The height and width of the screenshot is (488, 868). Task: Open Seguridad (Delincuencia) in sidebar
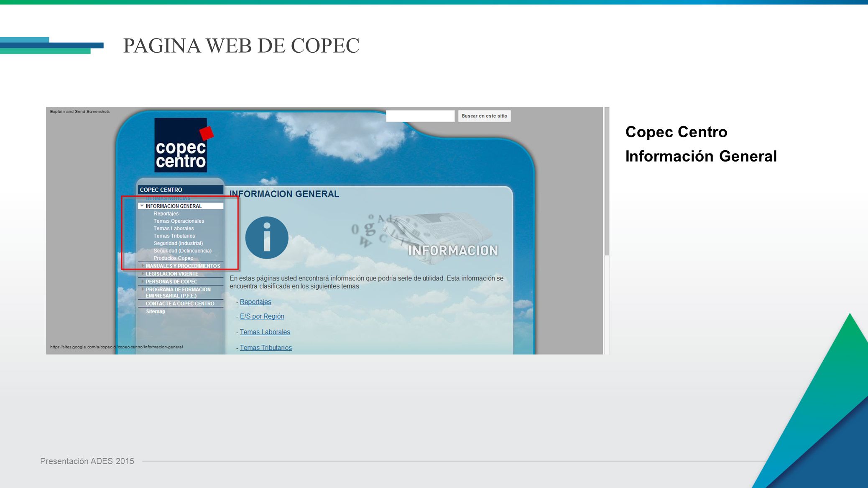pos(182,251)
